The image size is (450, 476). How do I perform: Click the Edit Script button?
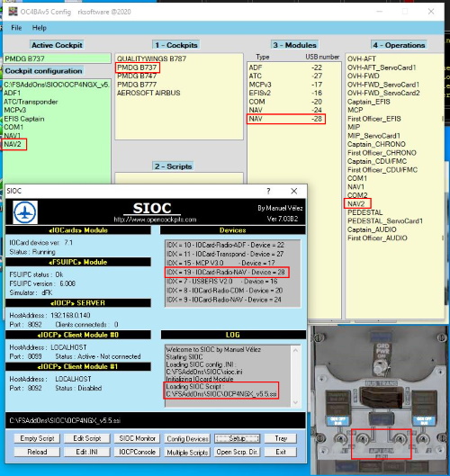[87, 438]
